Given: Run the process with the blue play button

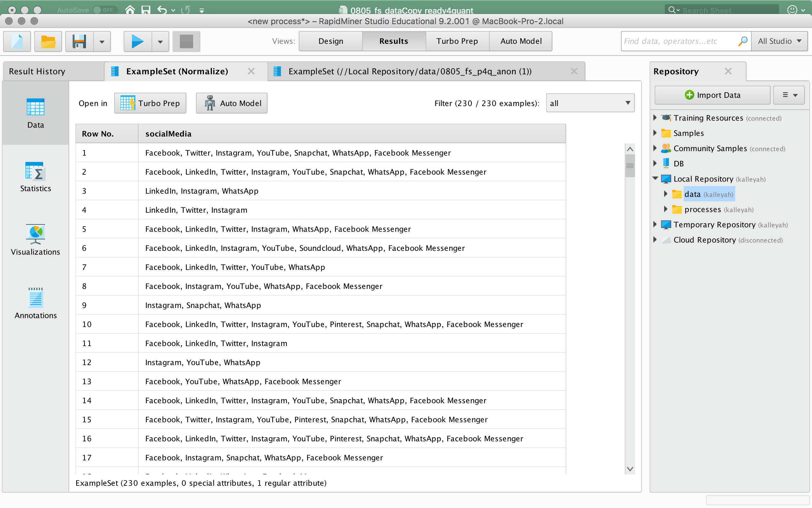Looking at the screenshot, I should [138, 41].
